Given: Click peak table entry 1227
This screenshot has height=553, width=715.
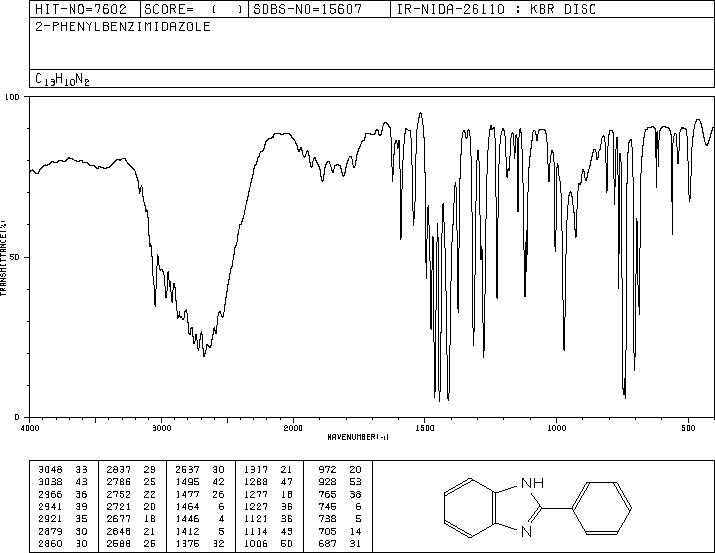Looking at the screenshot, I should (256, 506).
